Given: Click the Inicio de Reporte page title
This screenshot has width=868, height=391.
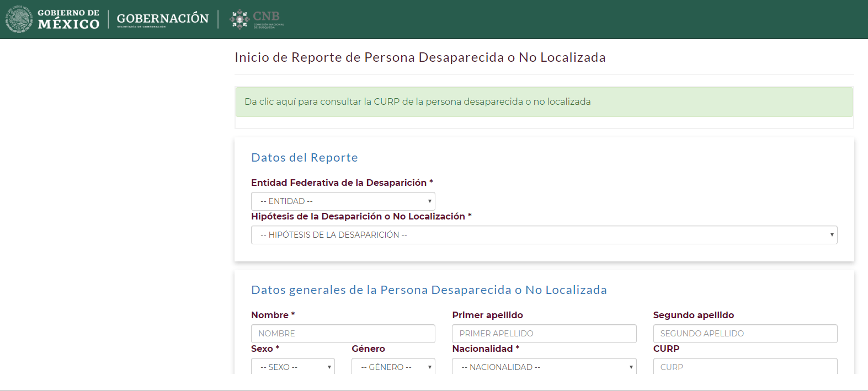Looking at the screenshot, I should click(420, 57).
